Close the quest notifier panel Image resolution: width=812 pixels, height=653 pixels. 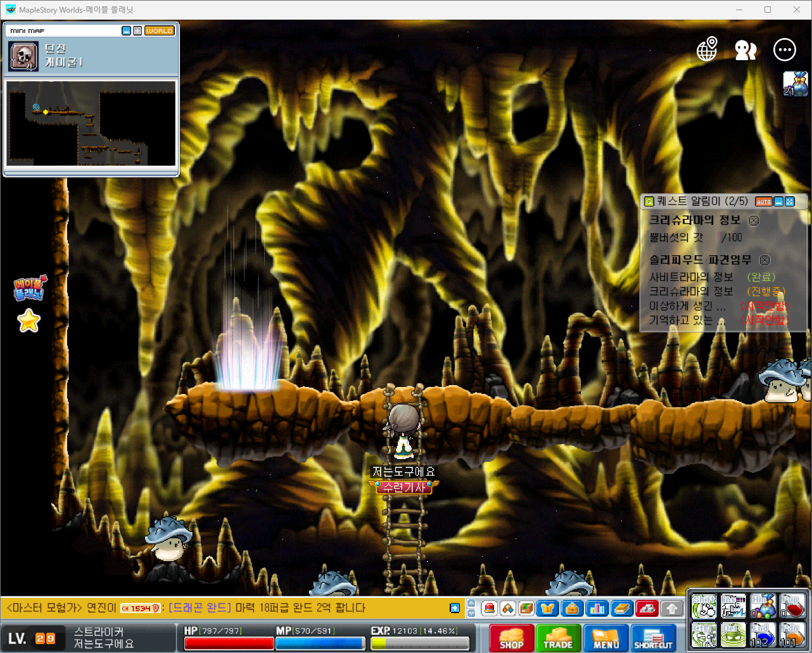click(x=790, y=201)
